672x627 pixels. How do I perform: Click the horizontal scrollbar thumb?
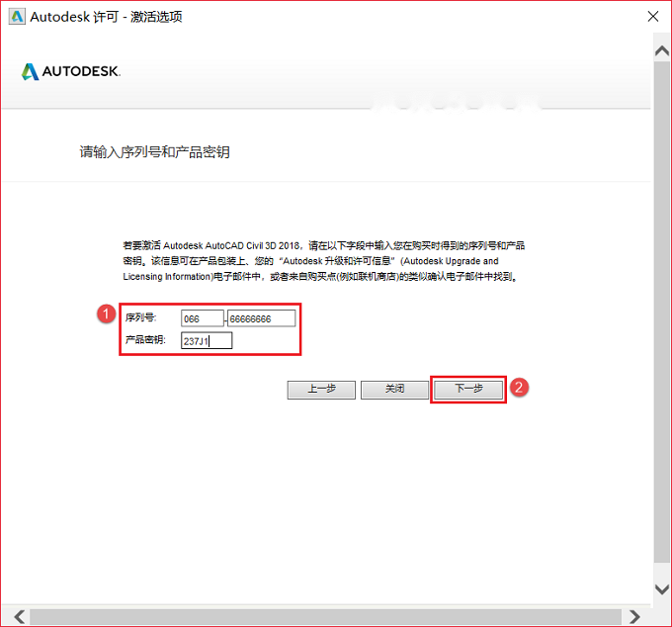tap(325, 617)
